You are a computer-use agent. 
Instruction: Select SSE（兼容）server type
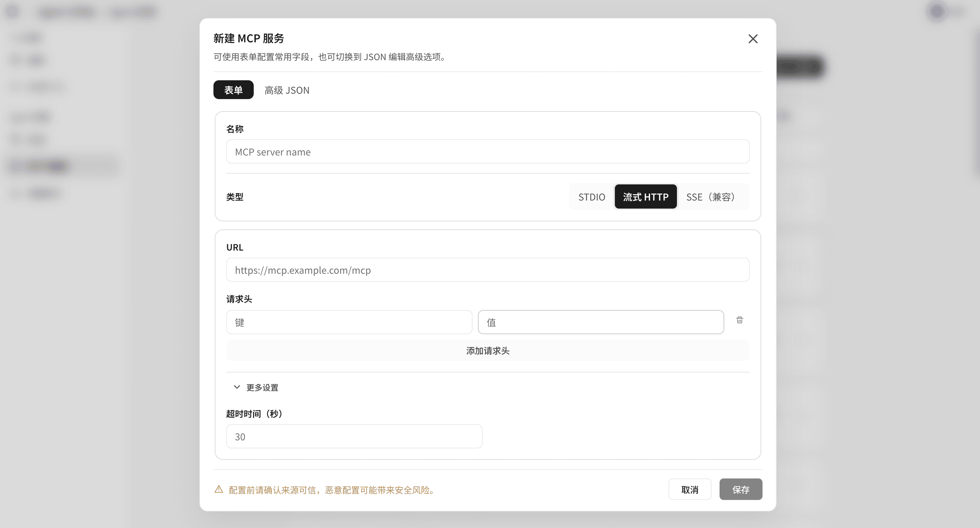pos(713,197)
